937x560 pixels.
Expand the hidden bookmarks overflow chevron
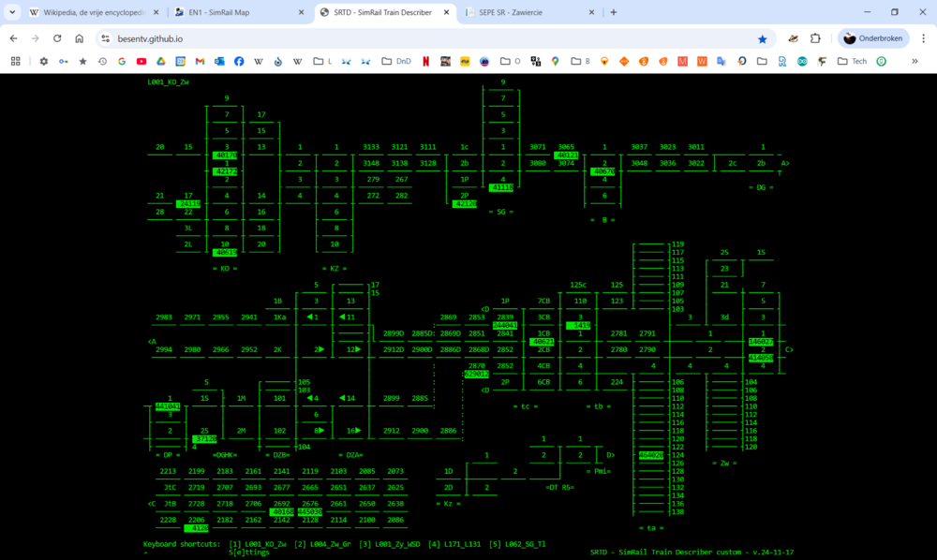click(x=915, y=61)
